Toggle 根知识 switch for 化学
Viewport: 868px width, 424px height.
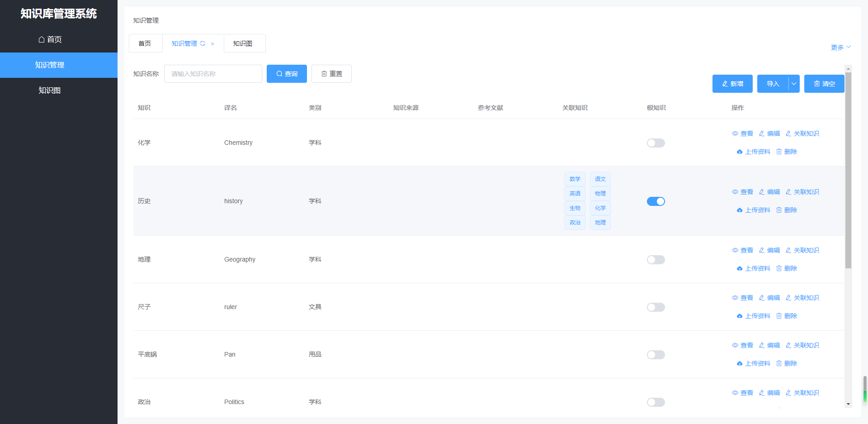pos(656,143)
